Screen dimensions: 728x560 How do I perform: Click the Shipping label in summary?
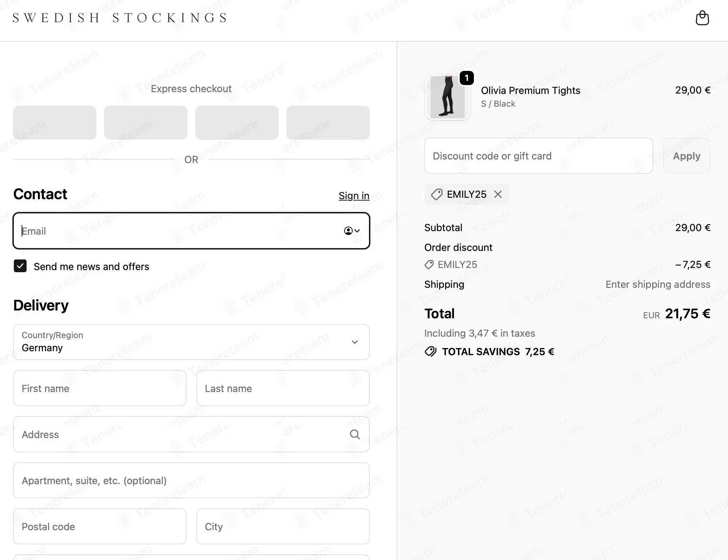[444, 284]
